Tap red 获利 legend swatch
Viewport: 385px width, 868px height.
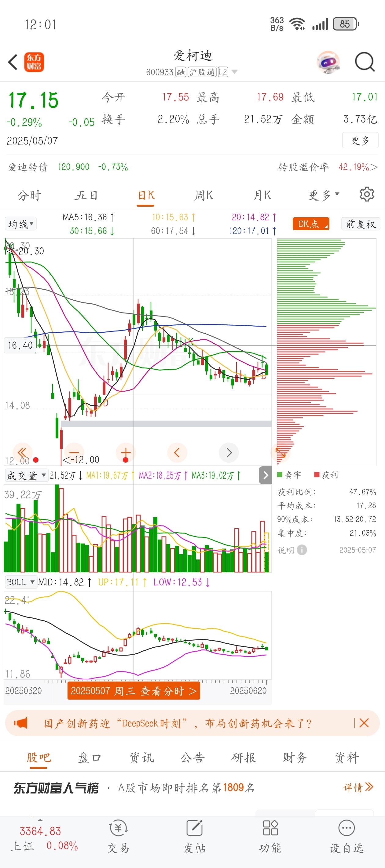[x=317, y=474]
